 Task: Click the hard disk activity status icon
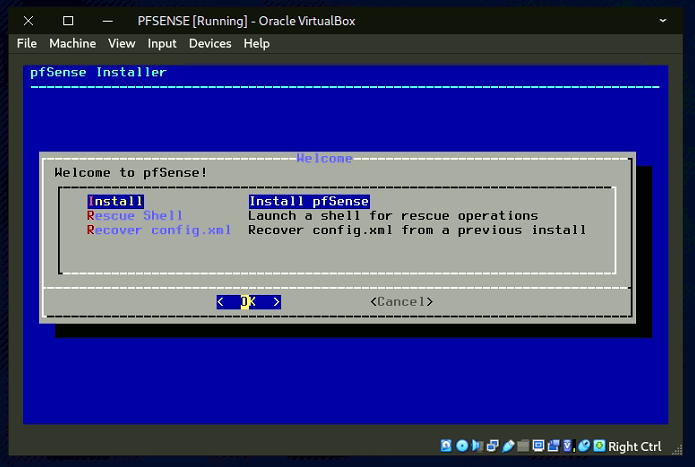tap(446, 446)
